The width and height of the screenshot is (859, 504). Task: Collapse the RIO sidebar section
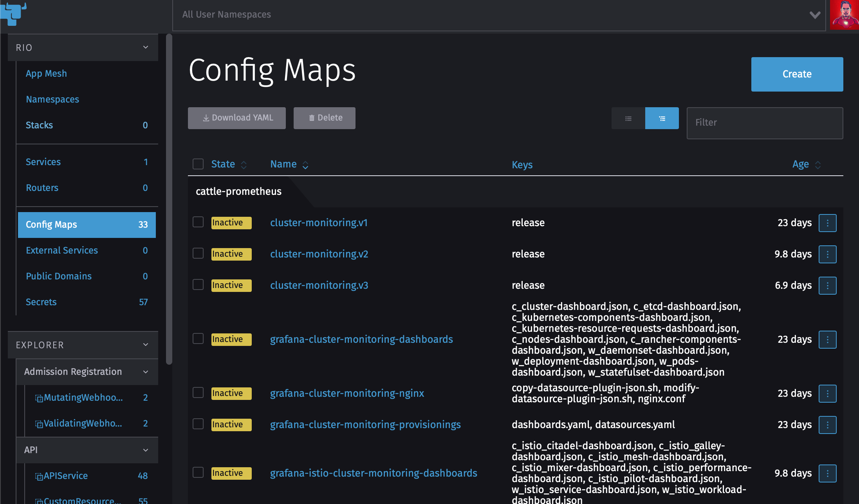click(x=145, y=47)
